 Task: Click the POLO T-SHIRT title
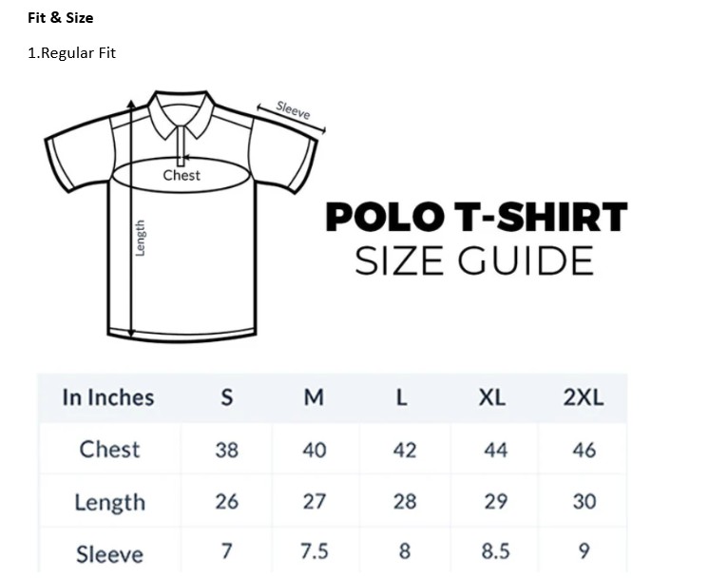(476, 217)
